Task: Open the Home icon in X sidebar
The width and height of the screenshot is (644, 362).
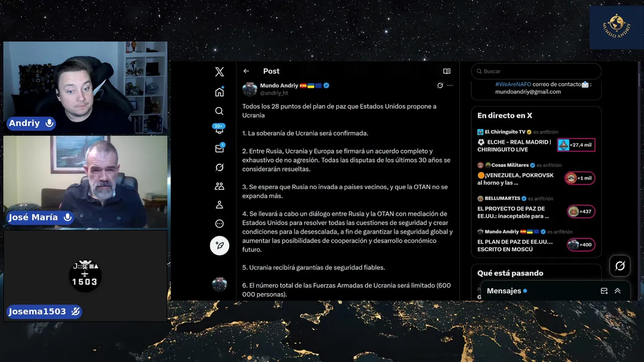Action: (219, 92)
